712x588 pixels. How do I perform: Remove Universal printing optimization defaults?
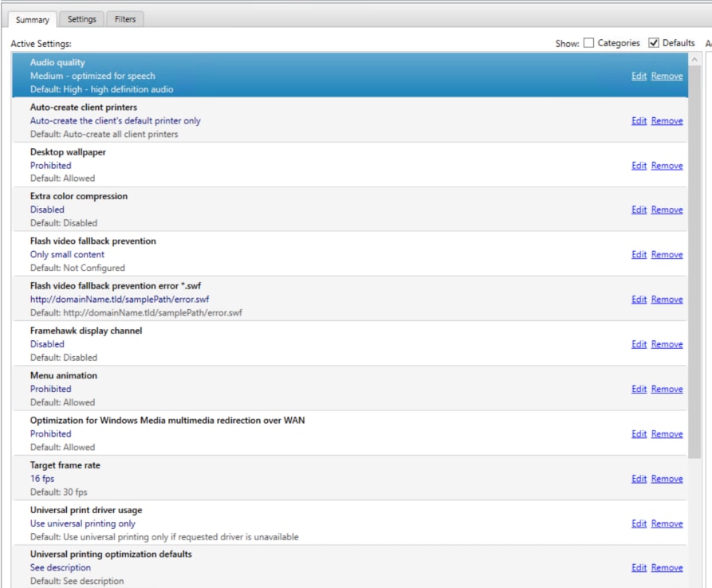click(667, 567)
